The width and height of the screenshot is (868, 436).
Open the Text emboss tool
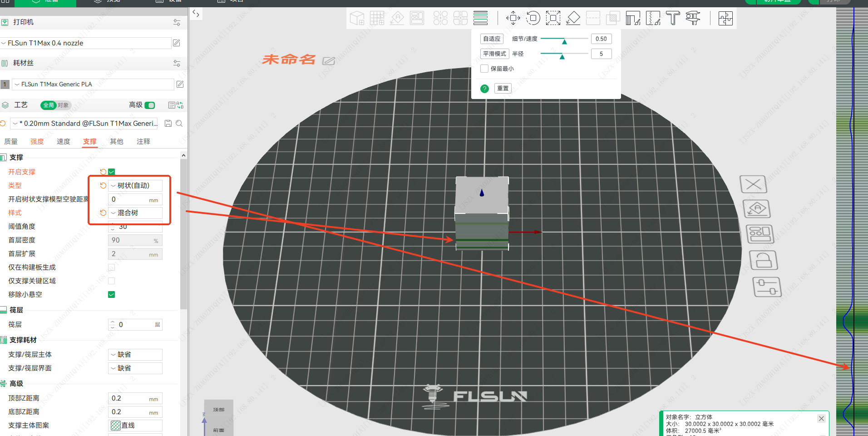click(x=673, y=18)
